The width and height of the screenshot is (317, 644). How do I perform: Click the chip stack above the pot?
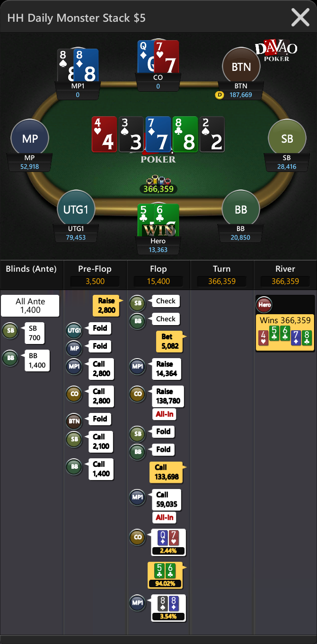(158, 180)
